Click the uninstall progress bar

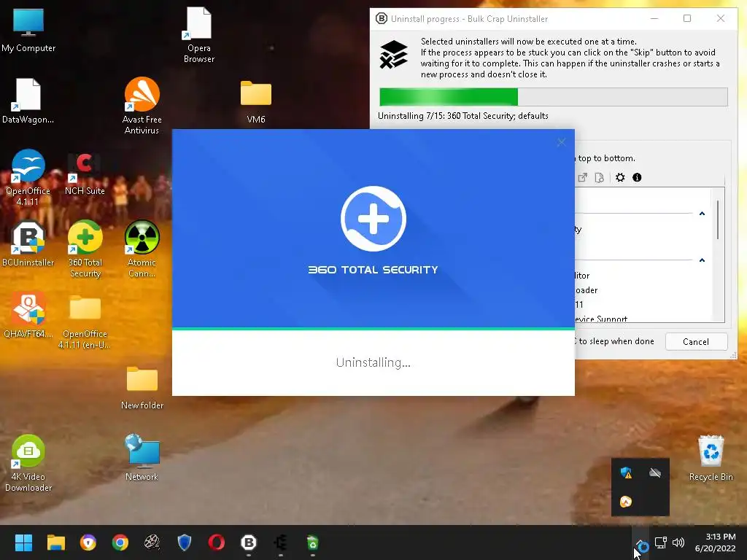553,97
